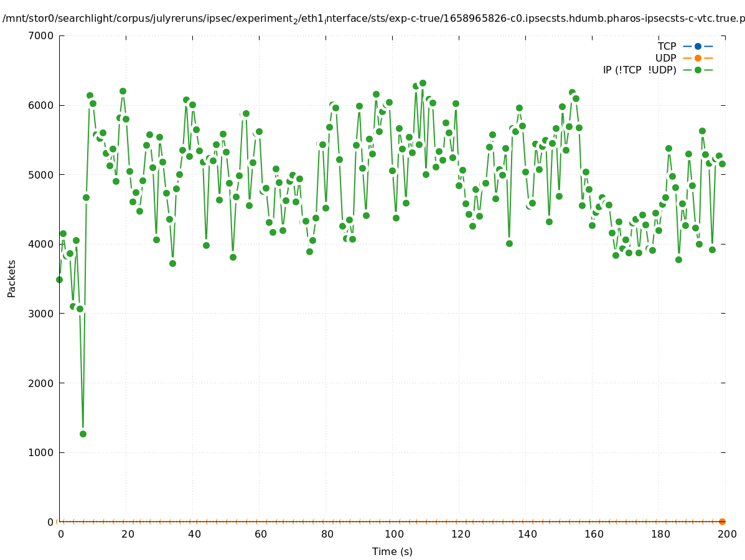Viewport: 745px width, 560px height.
Task: Click the blue TCP legend marker
Action: 698,46
